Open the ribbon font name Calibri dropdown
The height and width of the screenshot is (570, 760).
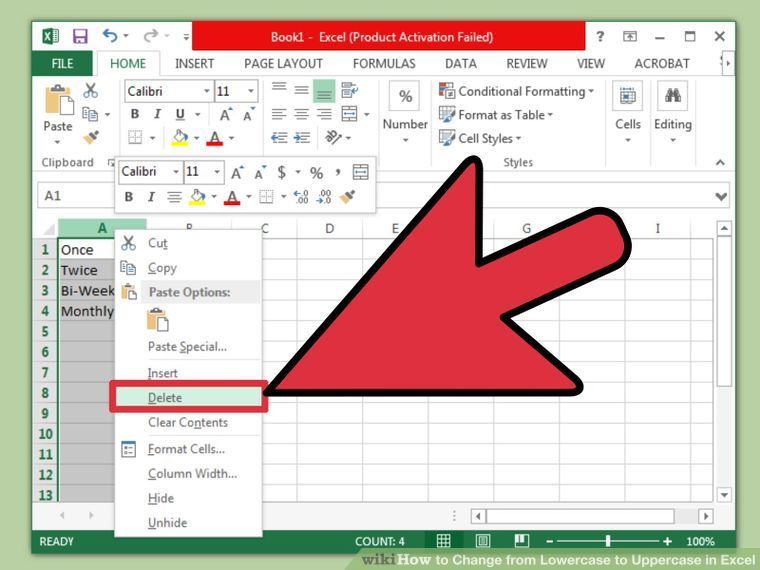[206, 91]
